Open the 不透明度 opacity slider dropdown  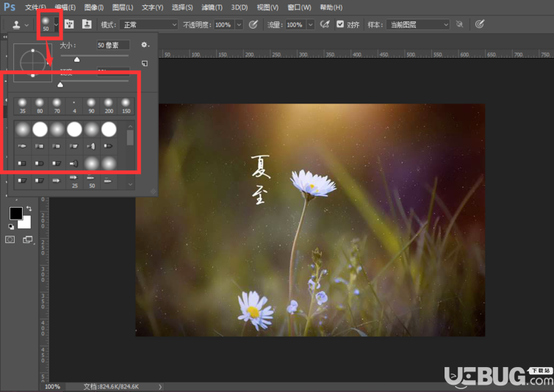[x=240, y=25]
